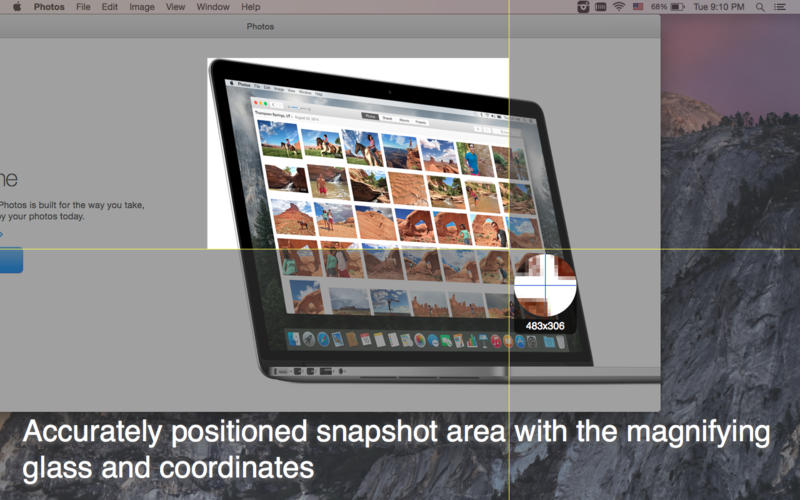
Task: Open the View menu
Action: [x=175, y=7]
